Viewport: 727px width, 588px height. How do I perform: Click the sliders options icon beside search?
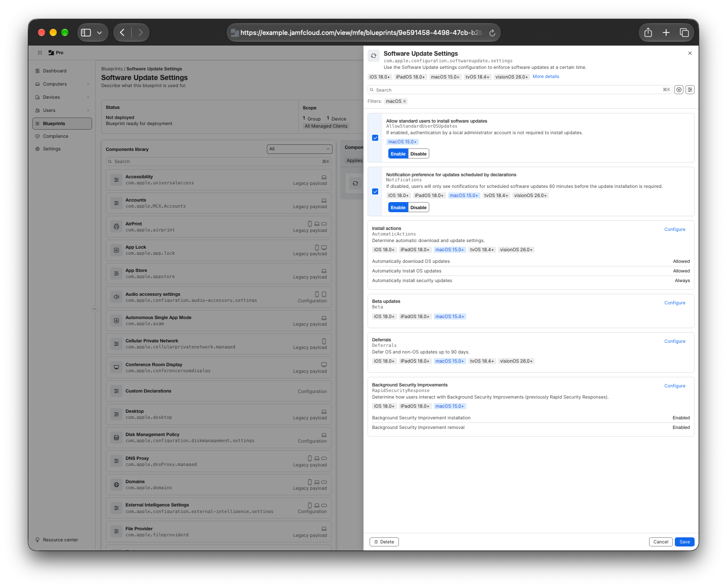(x=690, y=90)
